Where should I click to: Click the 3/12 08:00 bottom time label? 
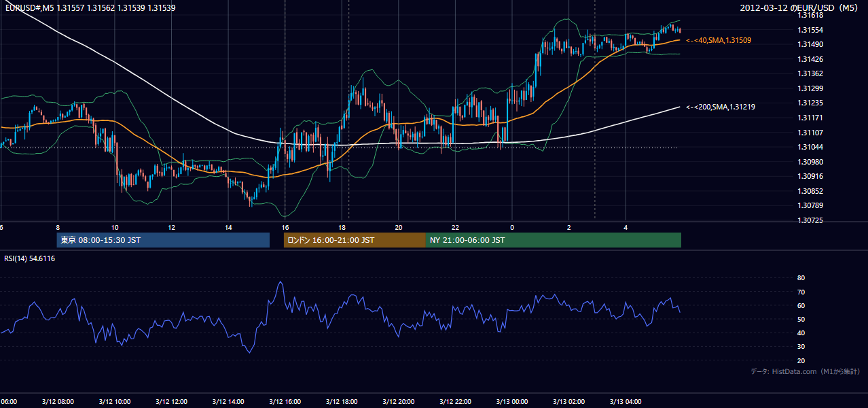pos(57,401)
